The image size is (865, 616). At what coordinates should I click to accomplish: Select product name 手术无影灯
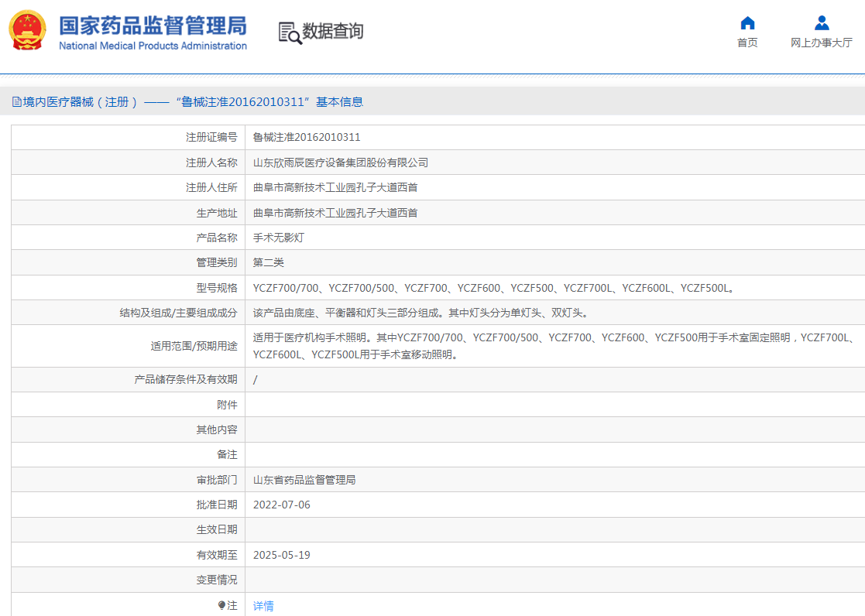pyautogui.click(x=279, y=238)
